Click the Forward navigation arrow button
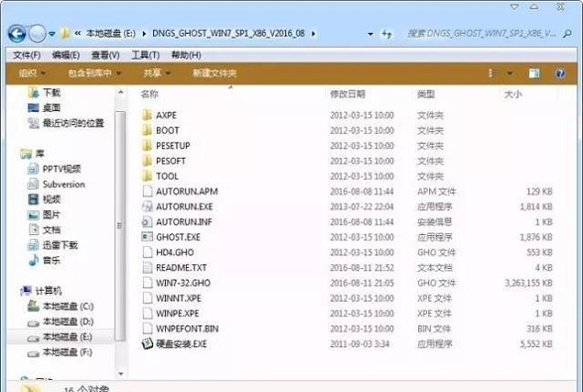Screen dimensions: 583x392 click(37, 34)
